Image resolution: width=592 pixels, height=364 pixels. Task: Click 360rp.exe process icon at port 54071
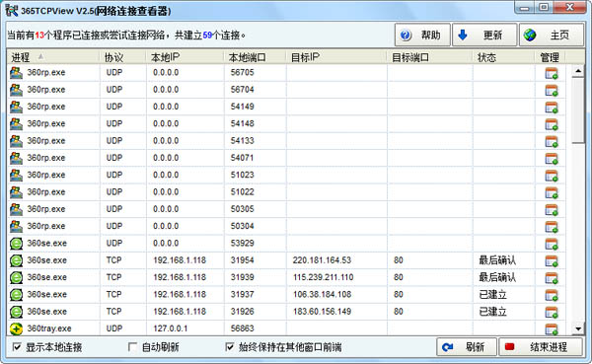coord(16,158)
